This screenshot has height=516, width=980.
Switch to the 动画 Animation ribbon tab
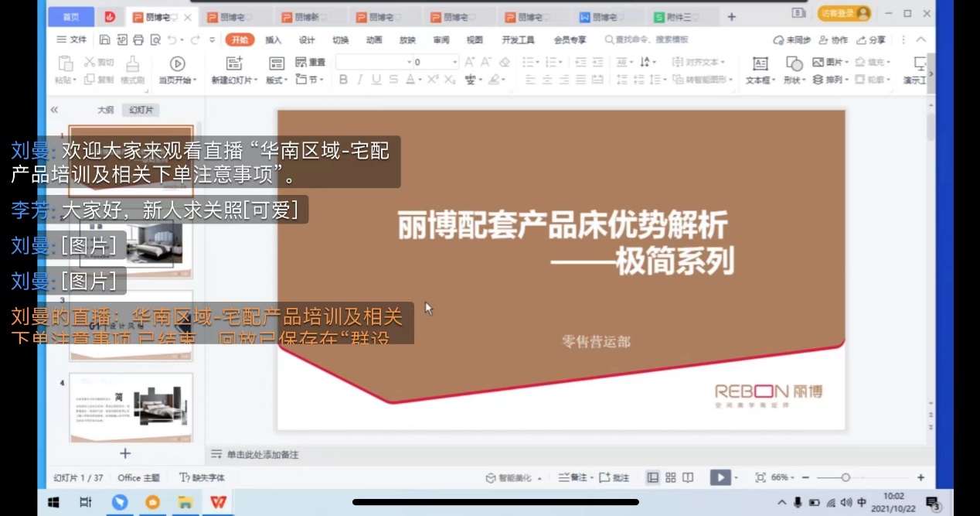coord(374,40)
